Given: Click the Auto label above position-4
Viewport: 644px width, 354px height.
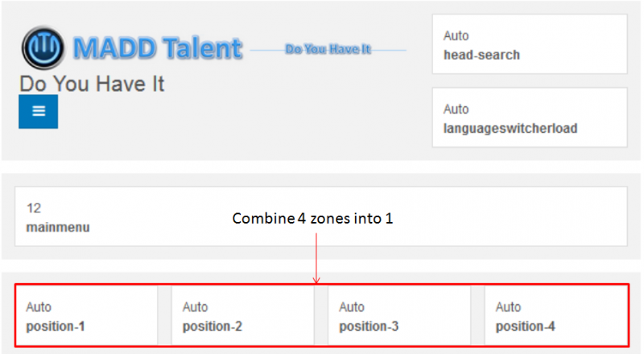Looking at the screenshot, I should pyautogui.click(x=508, y=307).
